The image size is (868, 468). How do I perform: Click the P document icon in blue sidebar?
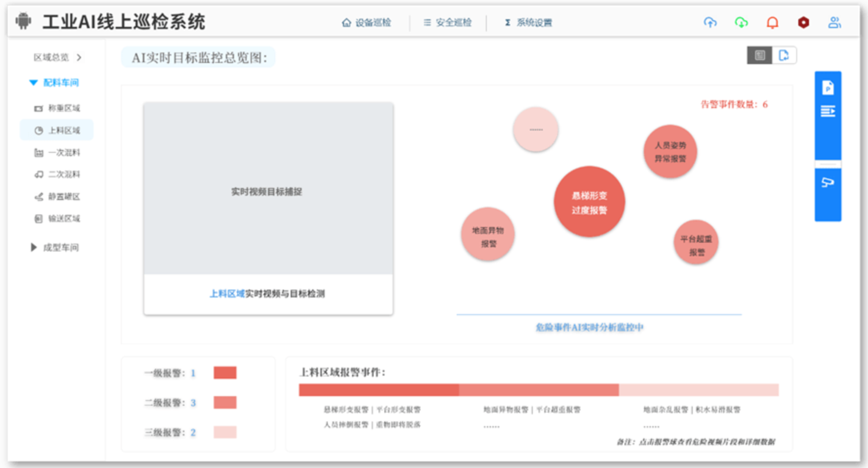click(828, 88)
